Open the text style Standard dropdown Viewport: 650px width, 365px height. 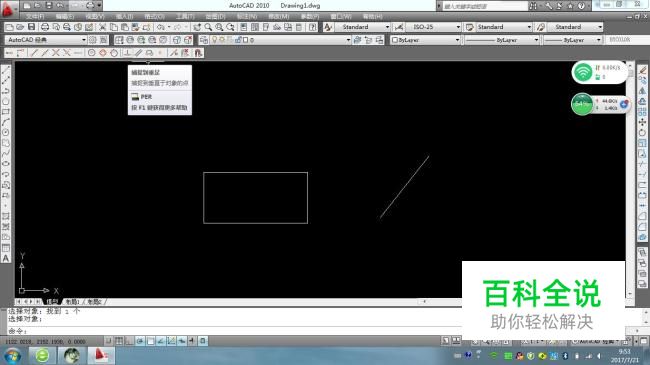362,27
